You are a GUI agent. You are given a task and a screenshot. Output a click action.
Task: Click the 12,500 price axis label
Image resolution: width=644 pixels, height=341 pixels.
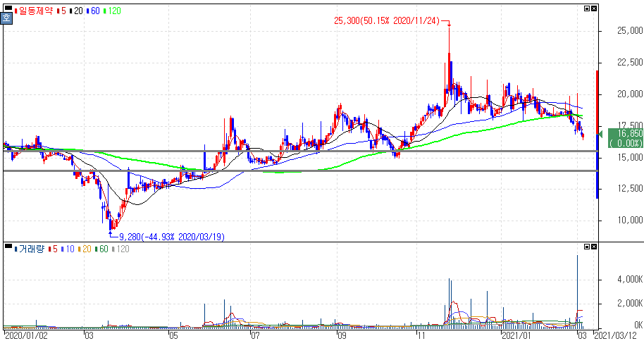630,189
